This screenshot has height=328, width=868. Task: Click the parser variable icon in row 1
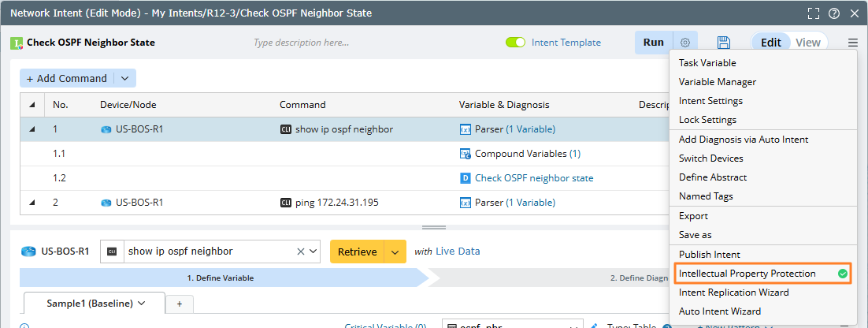pyautogui.click(x=465, y=129)
